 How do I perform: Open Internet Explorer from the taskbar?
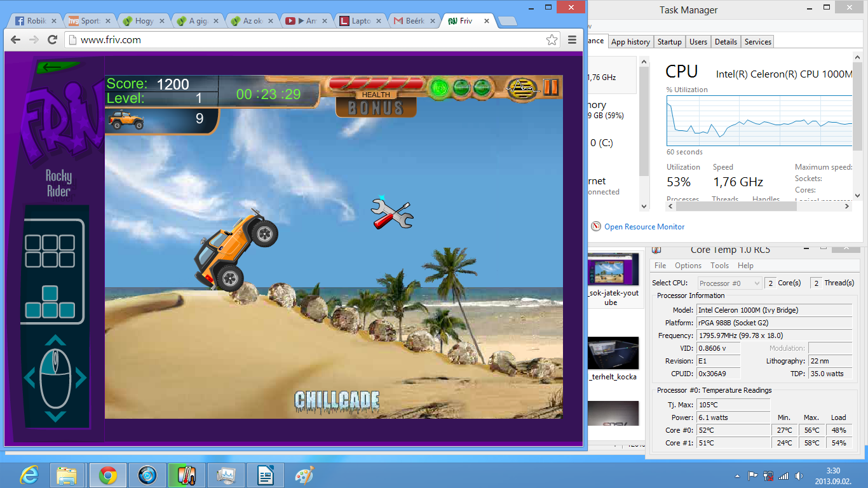[29, 475]
